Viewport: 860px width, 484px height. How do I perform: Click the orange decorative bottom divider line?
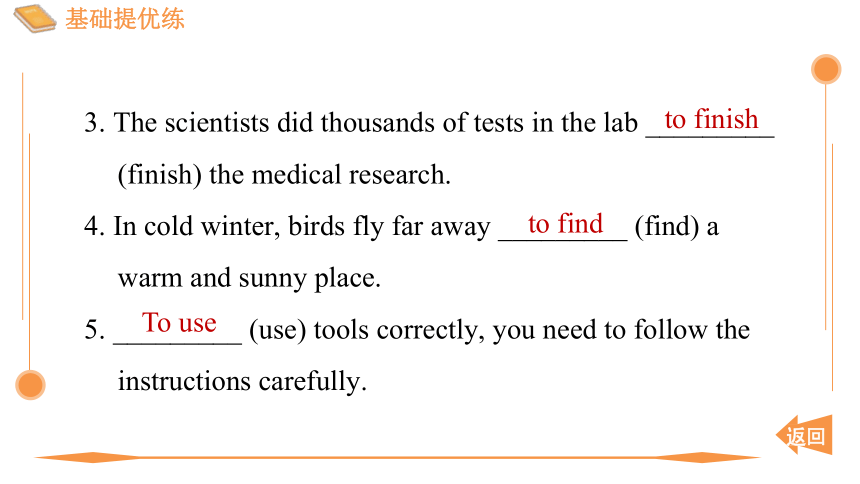397,457
